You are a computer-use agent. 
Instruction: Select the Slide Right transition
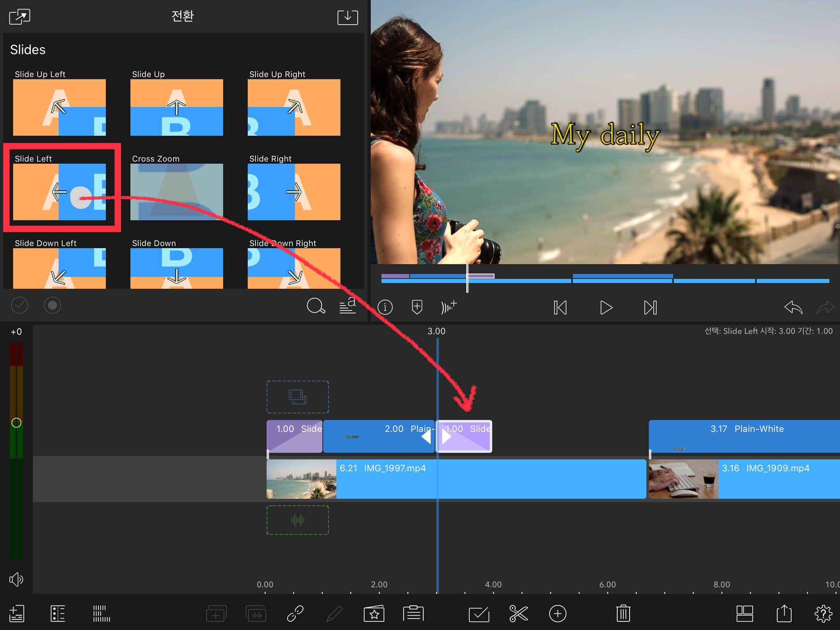click(x=294, y=192)
